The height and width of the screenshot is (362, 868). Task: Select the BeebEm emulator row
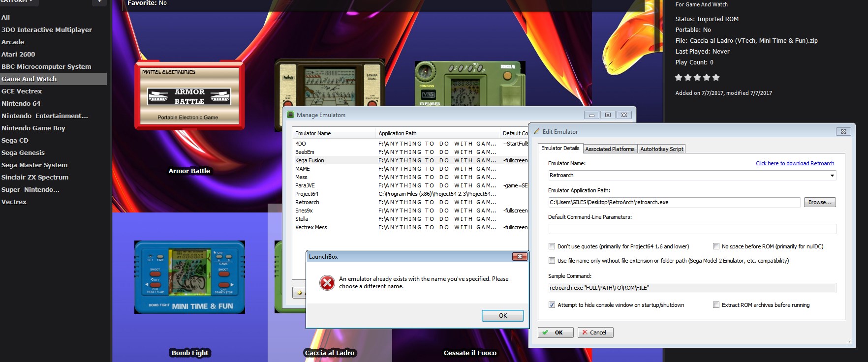[x=410, y=152]
